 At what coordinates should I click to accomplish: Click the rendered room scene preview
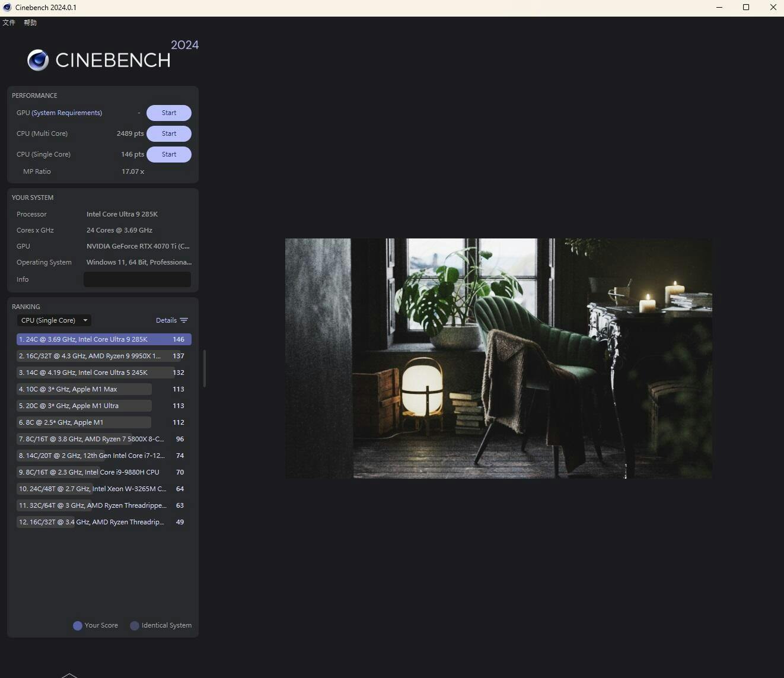click(x=499, y=358)
